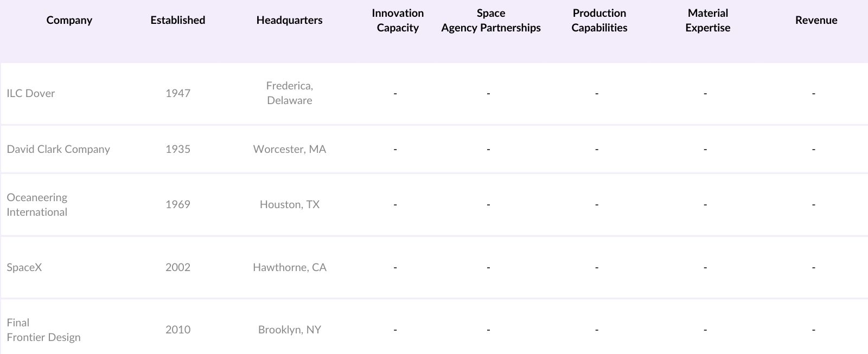Open the SpaceX company entry

[24, 267]
